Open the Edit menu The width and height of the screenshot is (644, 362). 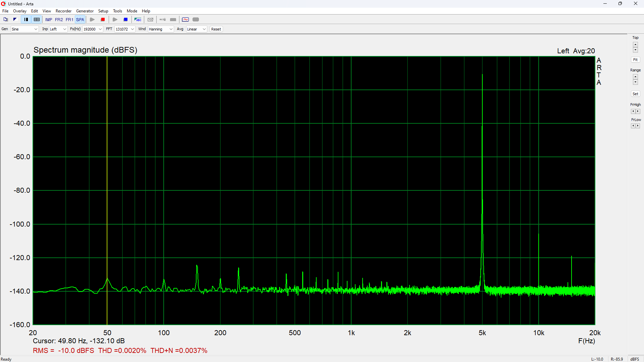(x=35, y=11)
